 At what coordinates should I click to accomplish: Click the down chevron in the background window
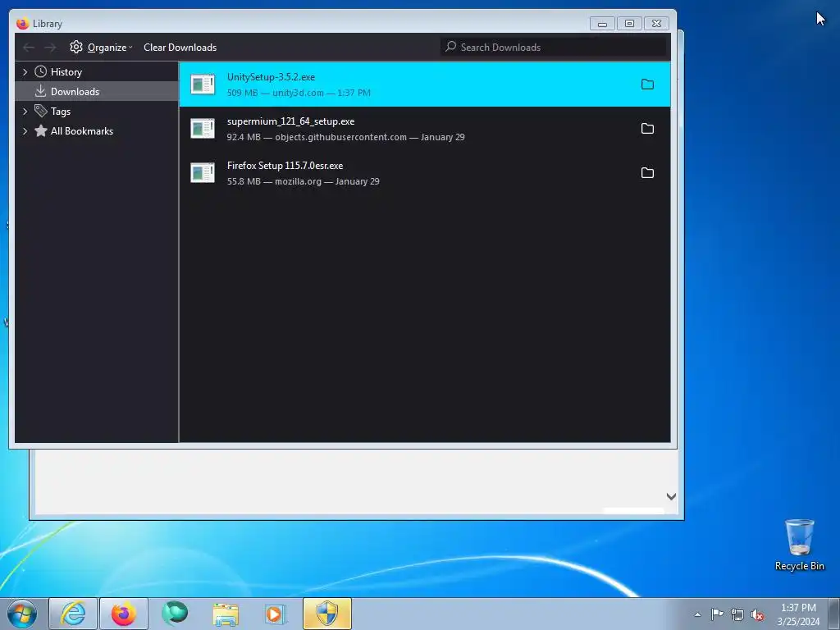click(671, 496)
